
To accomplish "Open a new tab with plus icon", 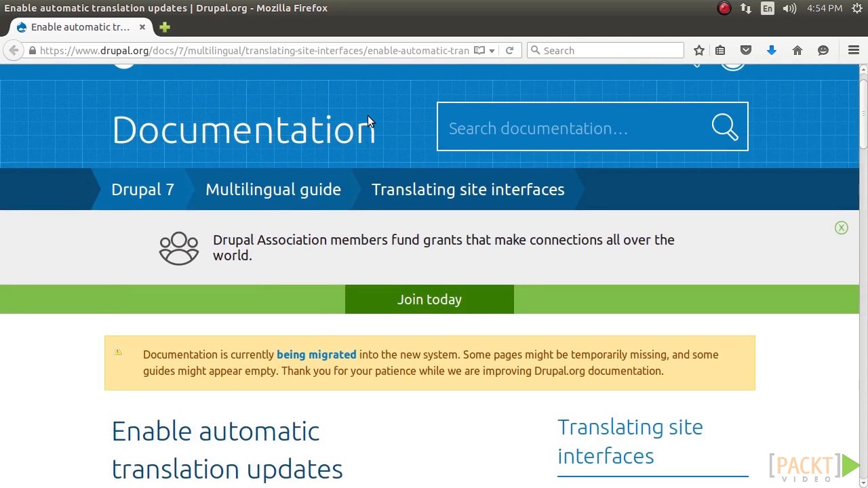I will pyautogui.click(x=165, y=27).
